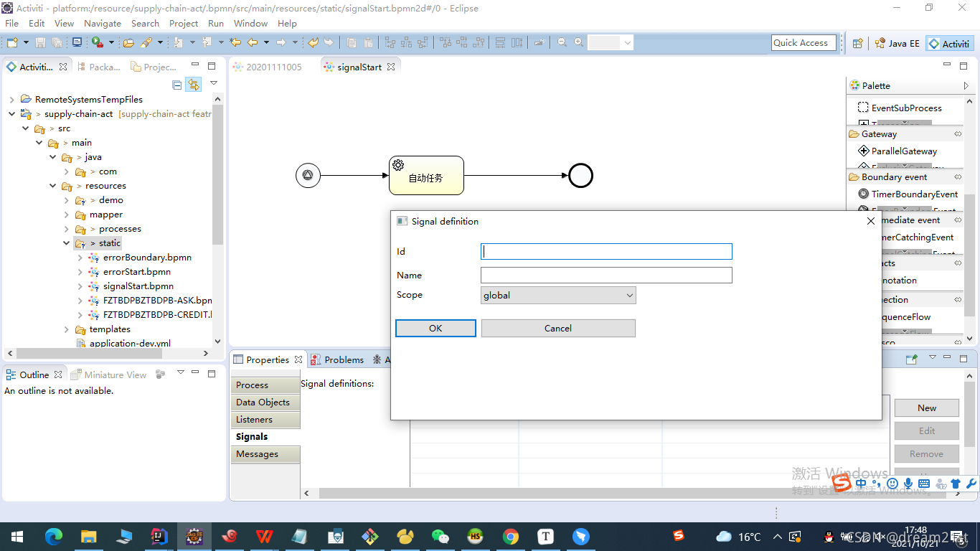Open the Miniature View tab
980x551 pixels.
click(x=108, y=375)
